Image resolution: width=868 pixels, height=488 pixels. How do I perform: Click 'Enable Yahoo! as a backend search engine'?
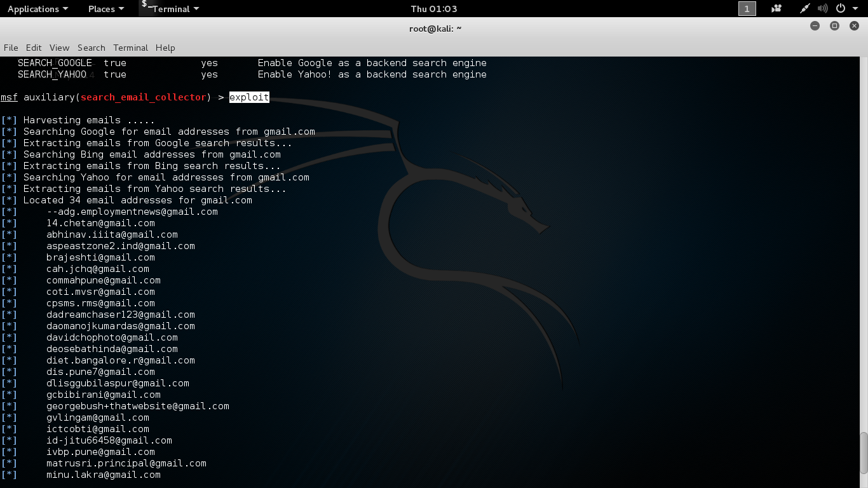coord(372,74)
